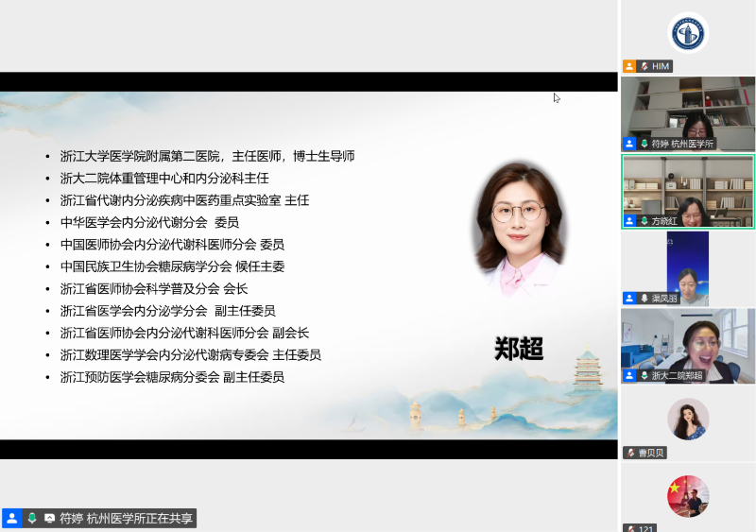Click the 符婷 杭州医学所正在共享 status label
This screenshot has width=756, height=532.
point(126,518)
